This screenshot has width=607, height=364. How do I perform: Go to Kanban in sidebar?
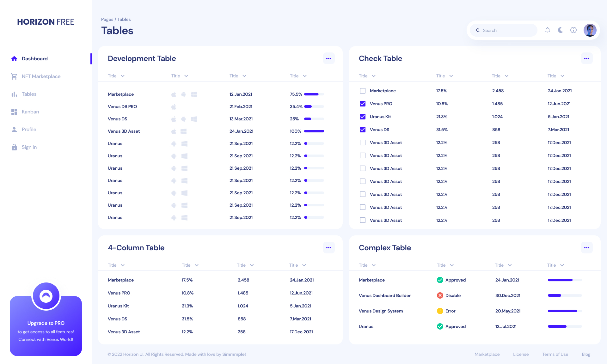pyautogui.click(x=30, y=112)
